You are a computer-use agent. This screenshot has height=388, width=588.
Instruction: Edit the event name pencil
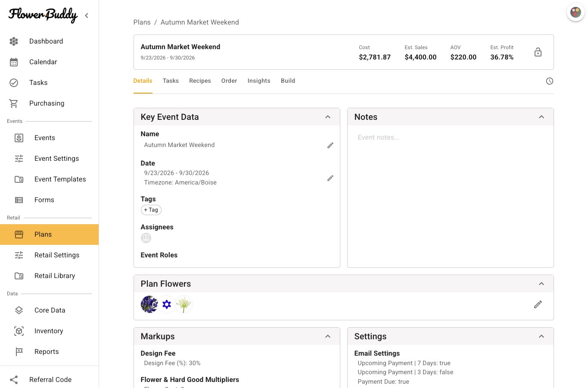click(330, 145)
